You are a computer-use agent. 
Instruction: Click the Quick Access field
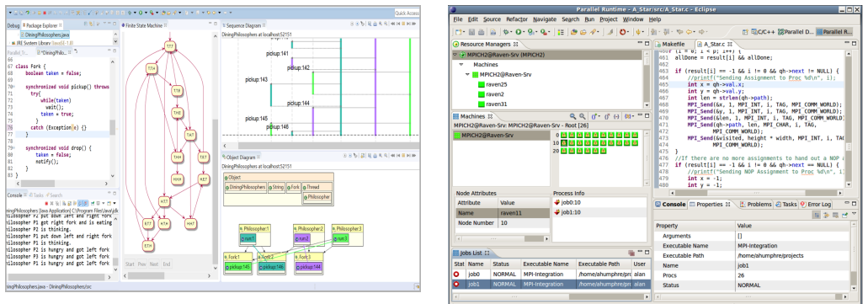(x=407, y=13)
